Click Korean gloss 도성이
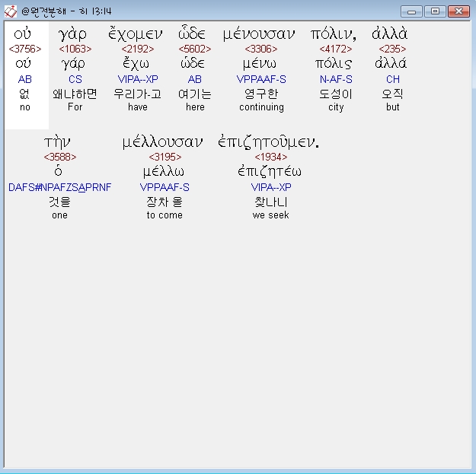The image size is (476, 474). click(x=336, y=94)
